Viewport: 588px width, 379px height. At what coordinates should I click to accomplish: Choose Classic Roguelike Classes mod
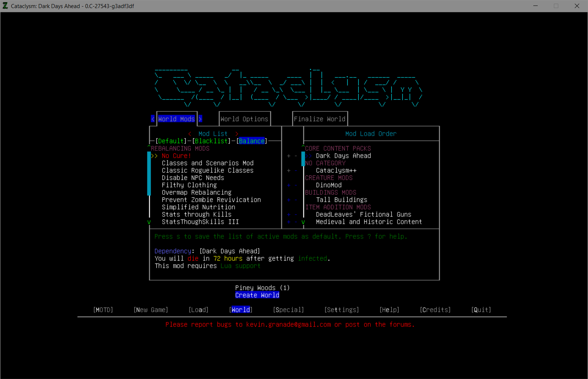pyautogui.click(x=208, y=171)
